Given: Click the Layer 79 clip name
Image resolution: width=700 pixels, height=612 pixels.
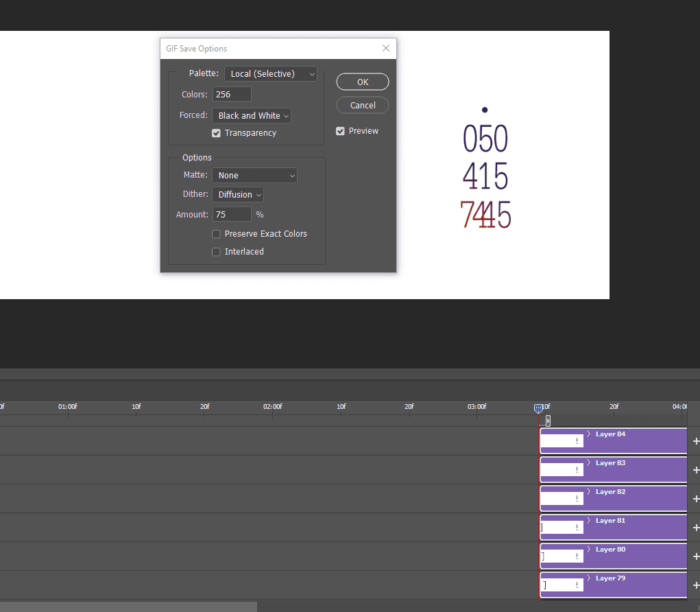Looking at the screenshot, I should pos(610,578).
